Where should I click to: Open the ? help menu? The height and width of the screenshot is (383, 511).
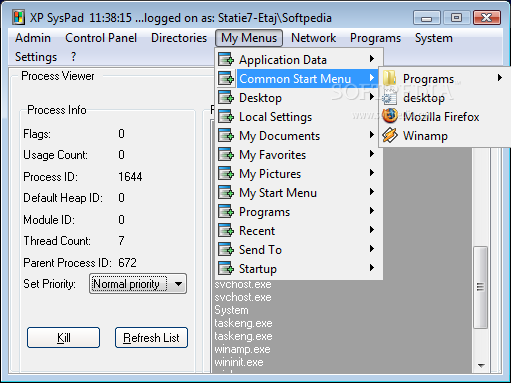pyautogui.click(x=73, y=57)
